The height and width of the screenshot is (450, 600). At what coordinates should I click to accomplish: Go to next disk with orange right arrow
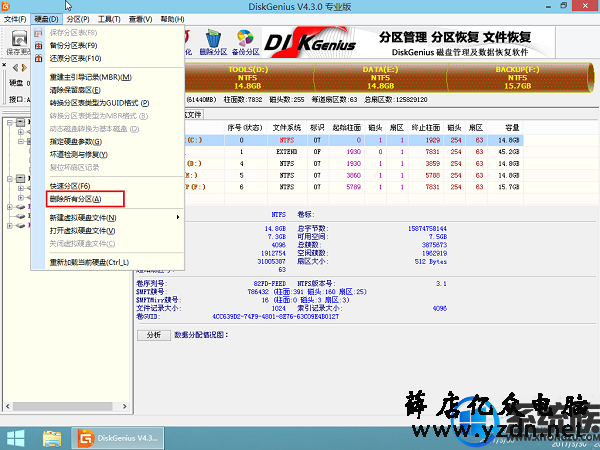(x=24, y=68)
